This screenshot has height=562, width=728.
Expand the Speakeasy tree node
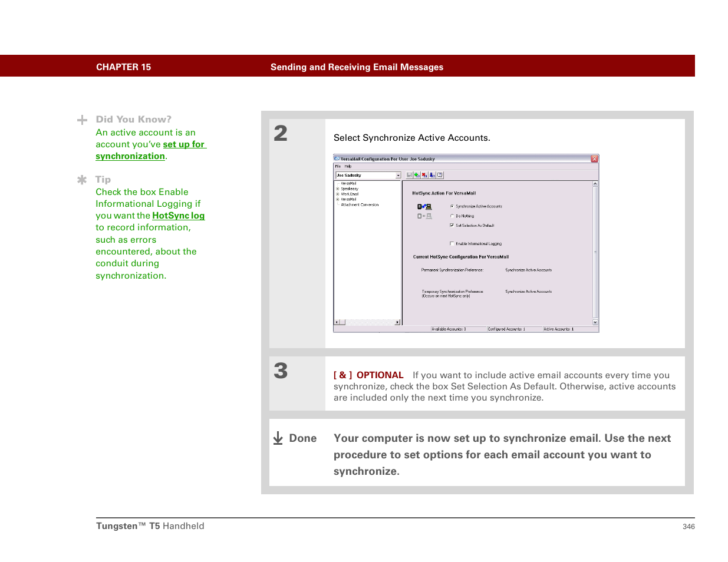point(338,189)
